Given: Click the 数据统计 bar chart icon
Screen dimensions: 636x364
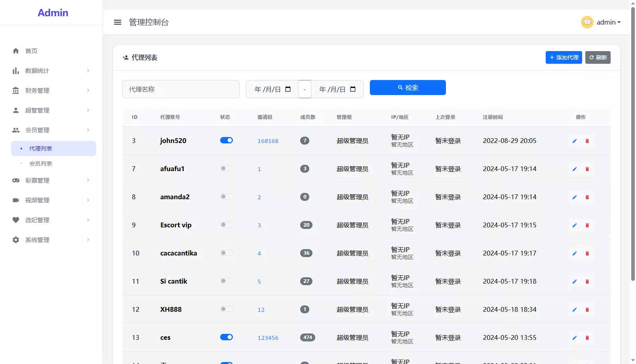Looking at the screenshot, I should (16, 71).
